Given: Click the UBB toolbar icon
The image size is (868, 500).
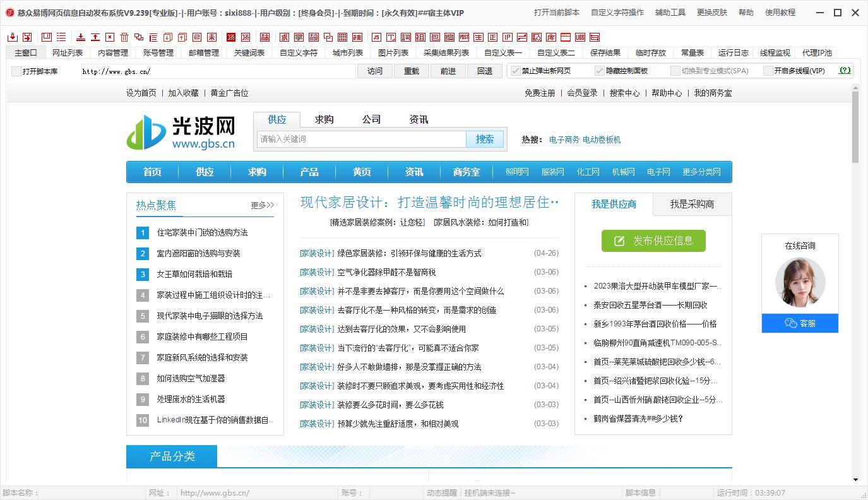Looking at the screenshot, I should click(x=580, y=37).
